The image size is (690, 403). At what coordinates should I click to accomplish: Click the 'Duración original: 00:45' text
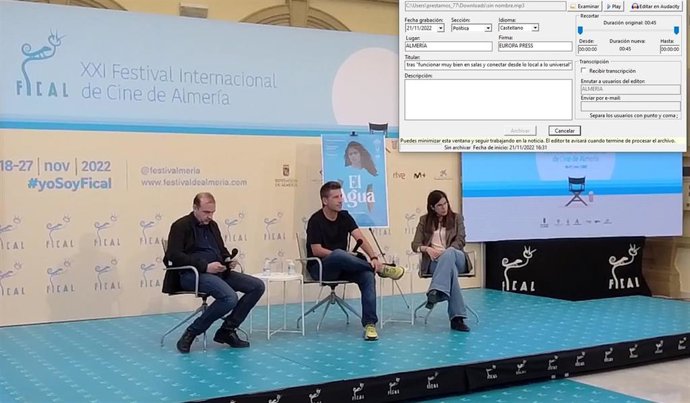(x=630, y=23)
